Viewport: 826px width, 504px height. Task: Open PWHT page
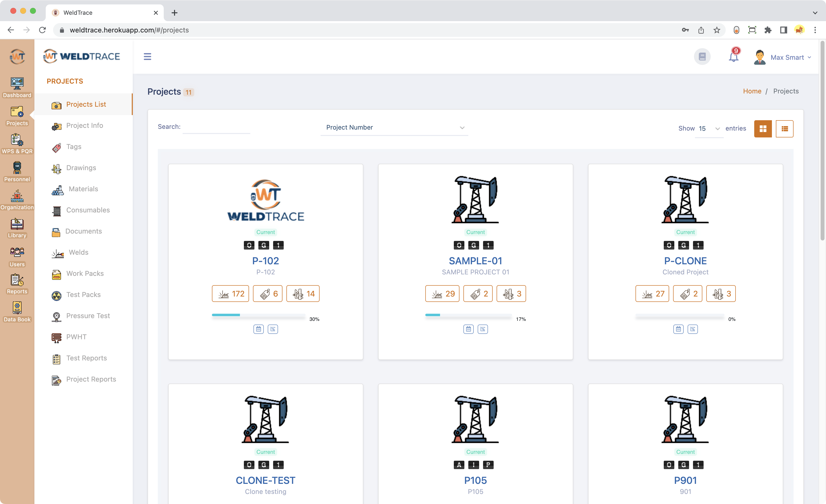[x=84, y=337]
